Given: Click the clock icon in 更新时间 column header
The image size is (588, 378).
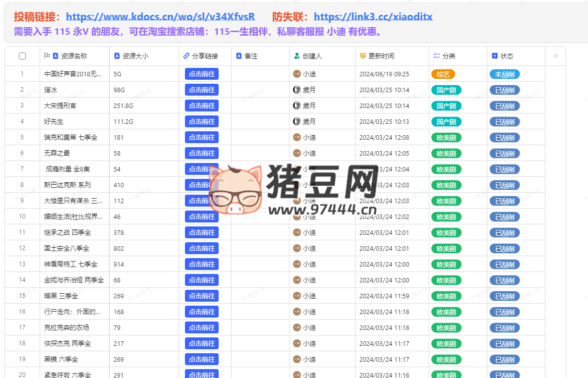Looking at the screenshot, I should (x=362, y=56).
